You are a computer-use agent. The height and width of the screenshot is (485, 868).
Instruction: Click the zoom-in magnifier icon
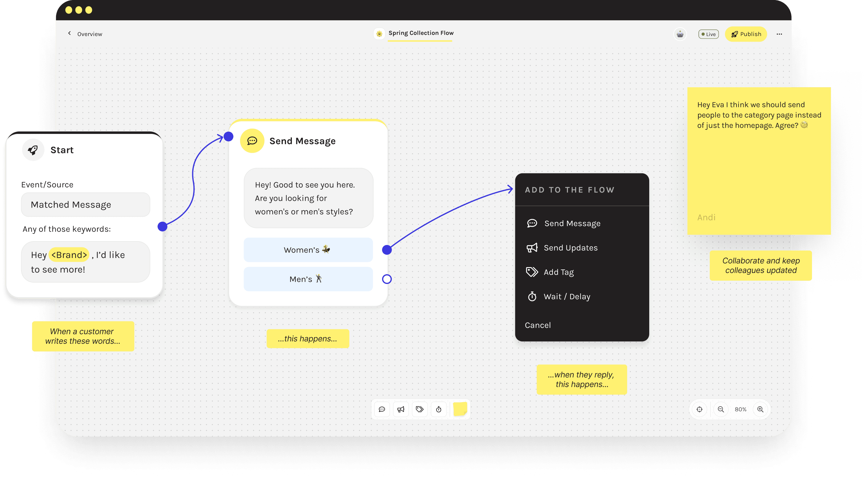pyautogui.click(x=761, y=409)
